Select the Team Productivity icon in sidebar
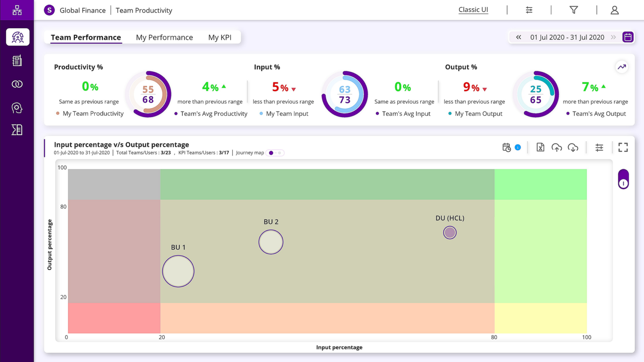Screen dimensions: 644x362 point(17,37)
